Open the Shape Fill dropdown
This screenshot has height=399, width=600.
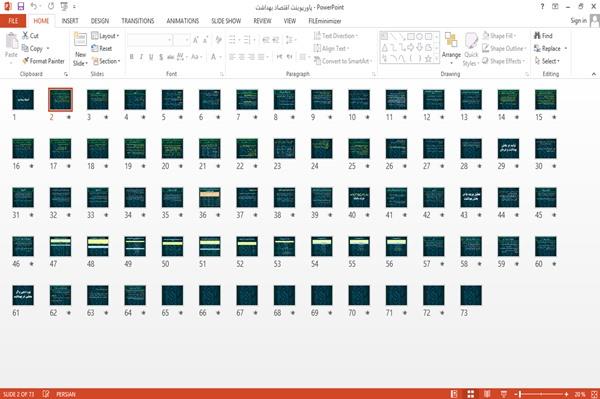coord(499,36)
